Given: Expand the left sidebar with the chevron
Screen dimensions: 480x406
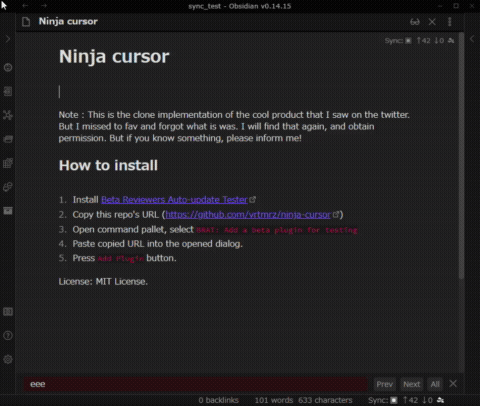Looking at the screenshot, I should pyautogui.click(x=8, y=39).
